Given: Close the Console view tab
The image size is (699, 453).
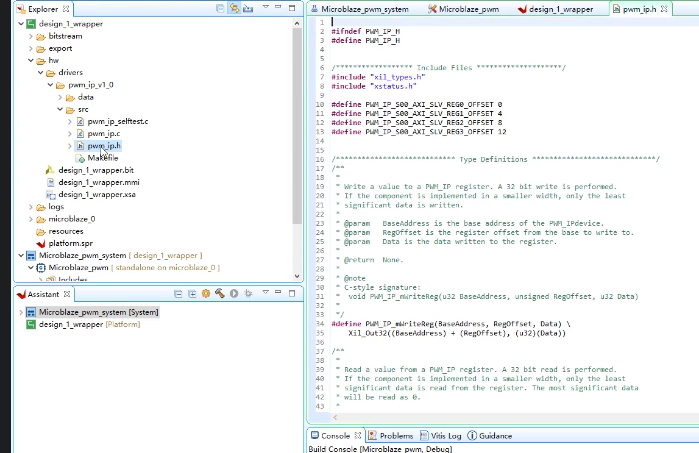Looking at the screenshot, I should coord(358,436).
